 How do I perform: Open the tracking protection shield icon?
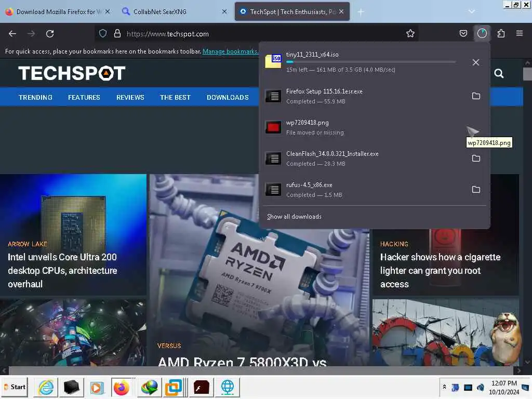[x=103, y=34]
